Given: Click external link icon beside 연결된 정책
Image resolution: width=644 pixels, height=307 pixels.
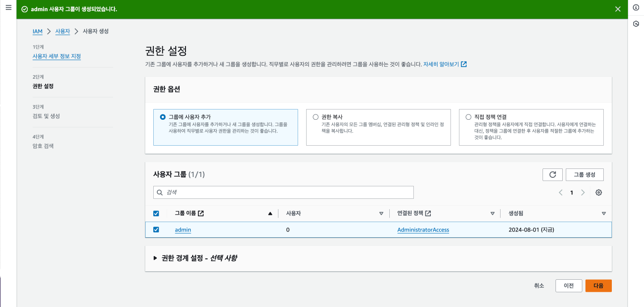Looking at the screenshot, I should click(428, 214).
